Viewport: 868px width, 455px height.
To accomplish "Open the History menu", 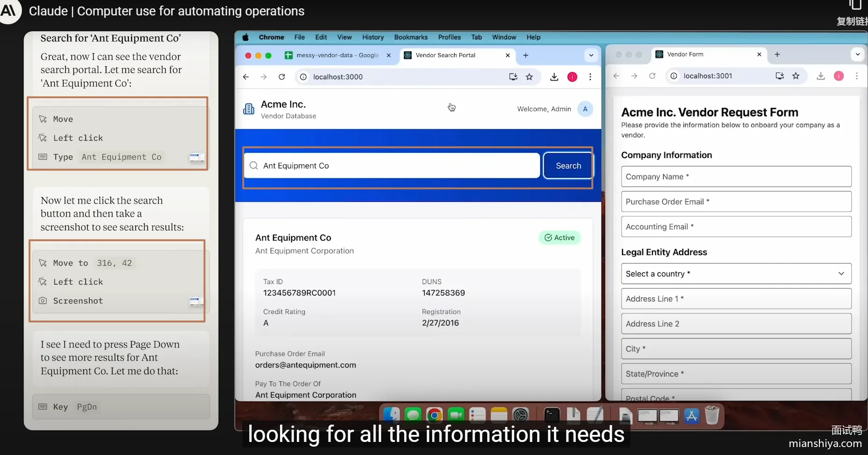I will coord(373,37).
